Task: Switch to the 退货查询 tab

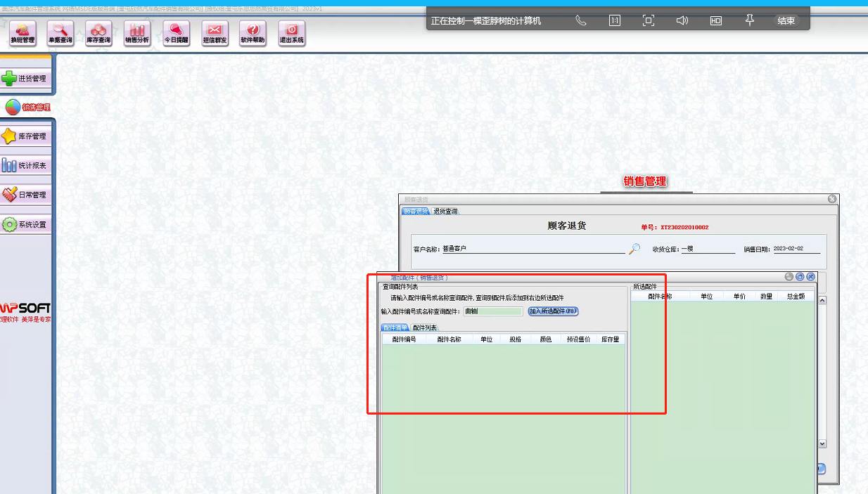Action: click(x=445, y=211)
